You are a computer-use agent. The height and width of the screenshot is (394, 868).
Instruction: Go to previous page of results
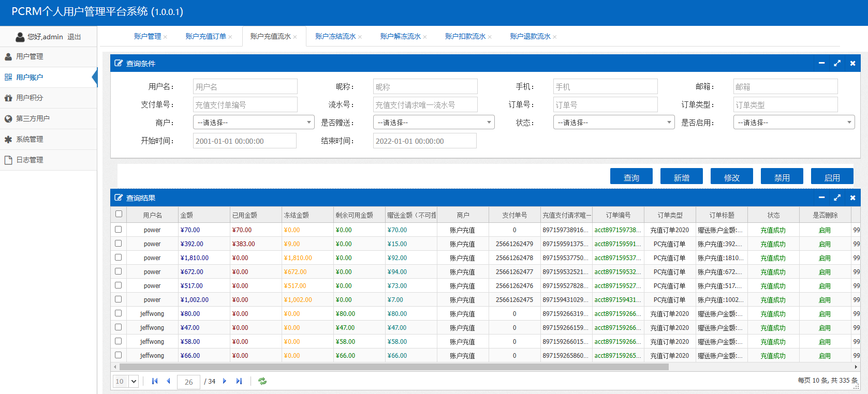(168, 381)
